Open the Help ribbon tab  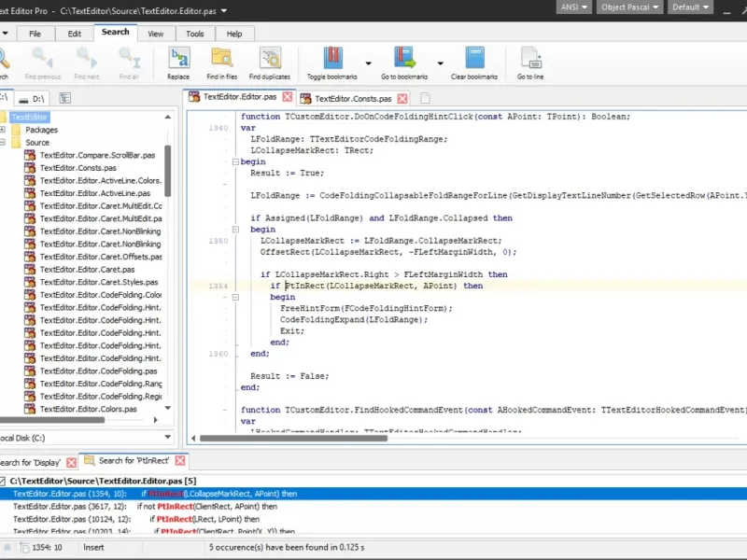(x=234, y=34)
